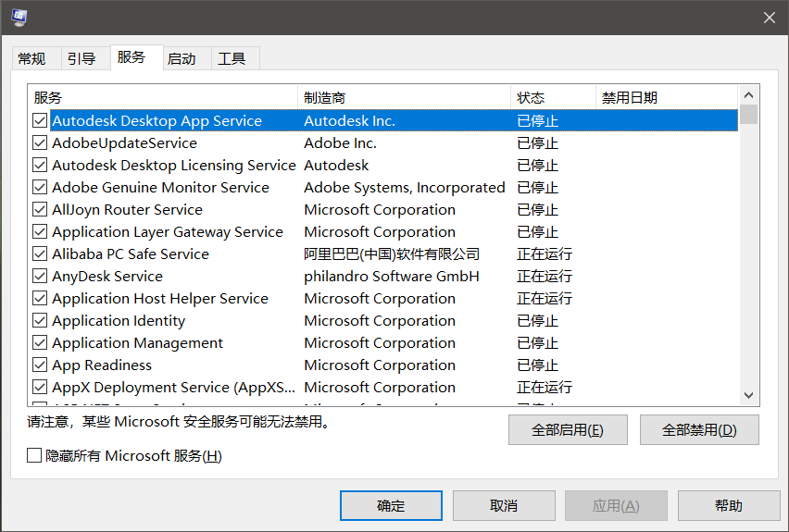Select Application Management name

(137, 342)
